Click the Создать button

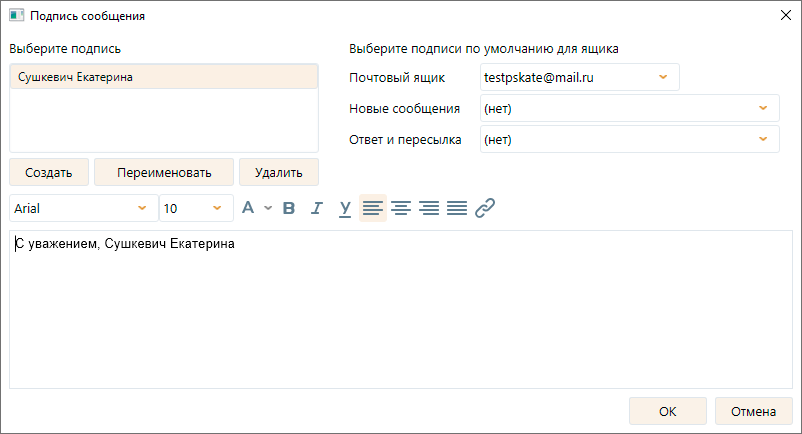48,172
